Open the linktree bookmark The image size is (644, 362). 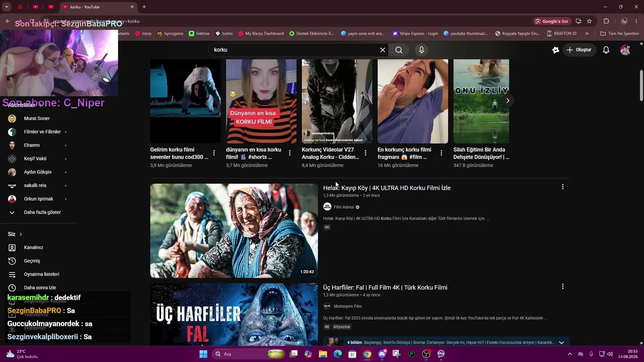199,34
